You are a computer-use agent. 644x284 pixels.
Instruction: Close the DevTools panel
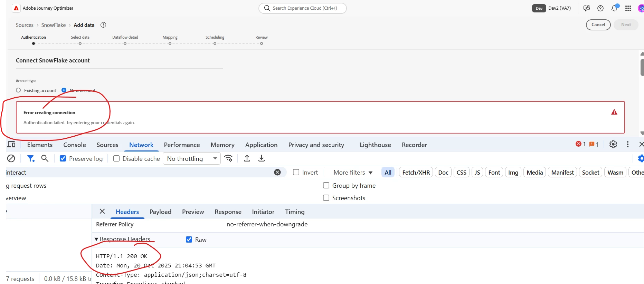tap(641, 144)
